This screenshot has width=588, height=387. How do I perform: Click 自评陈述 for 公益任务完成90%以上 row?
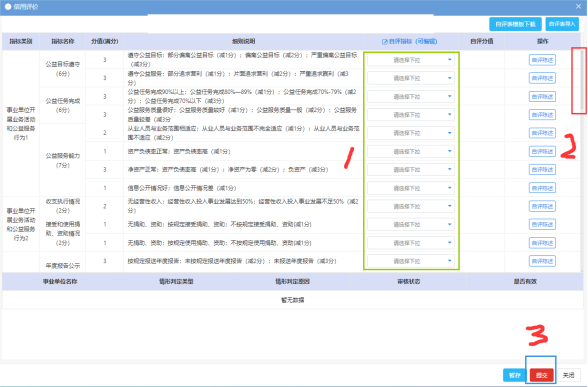[x=542, y=96]
